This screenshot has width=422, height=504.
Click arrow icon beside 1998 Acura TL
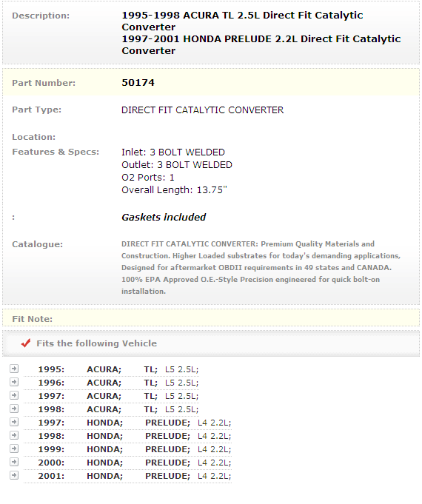coord(14,409)
